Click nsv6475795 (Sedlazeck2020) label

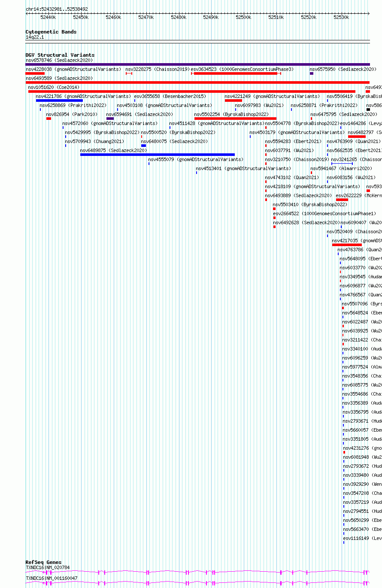(344, 114)
